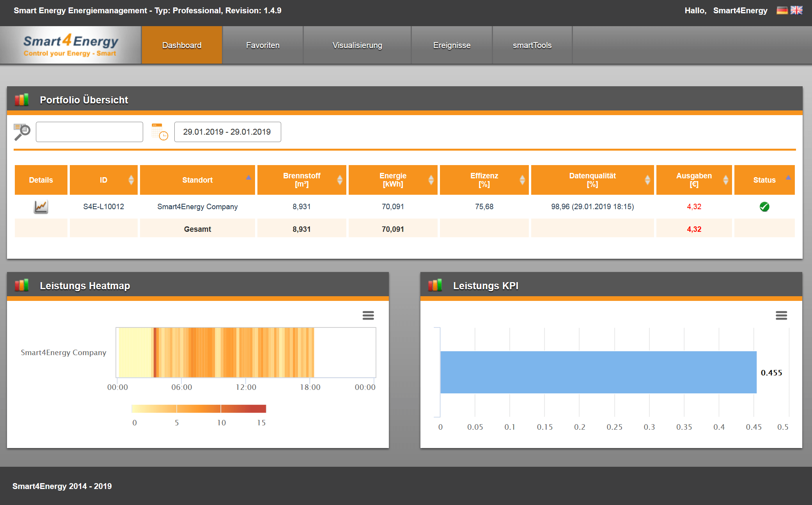Open details chart icon for S4E-L10012
Viewport: 812px width, 505px height.
coord(41,206)
